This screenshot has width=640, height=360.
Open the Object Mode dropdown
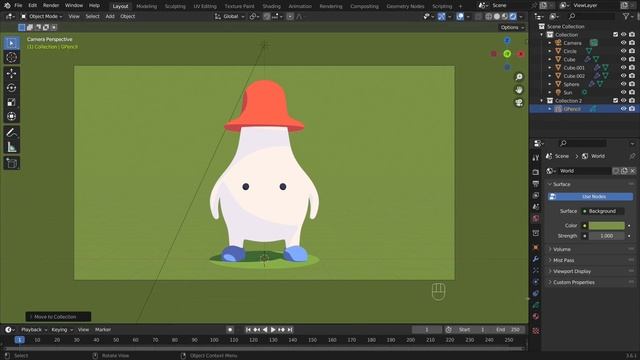point(42,16)
